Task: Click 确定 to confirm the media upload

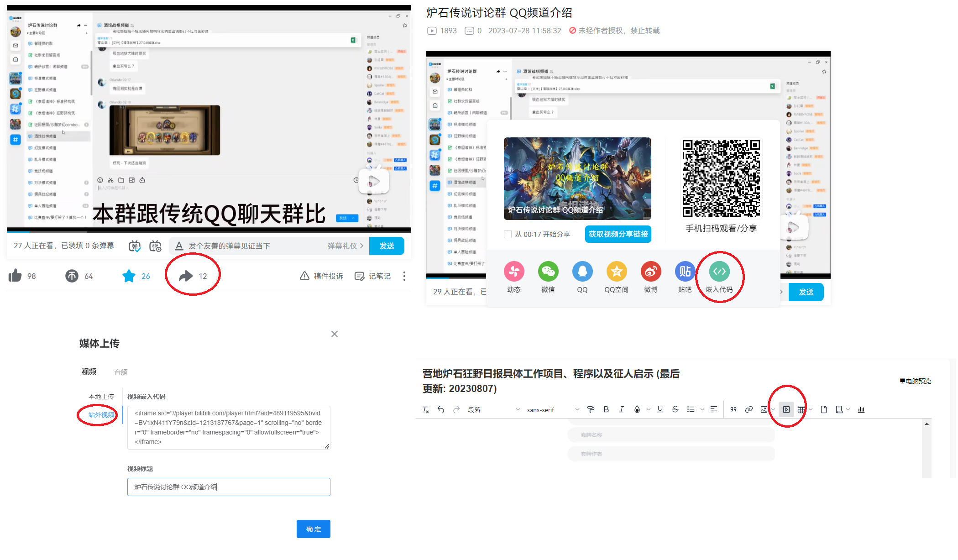Action: (314, 529)
